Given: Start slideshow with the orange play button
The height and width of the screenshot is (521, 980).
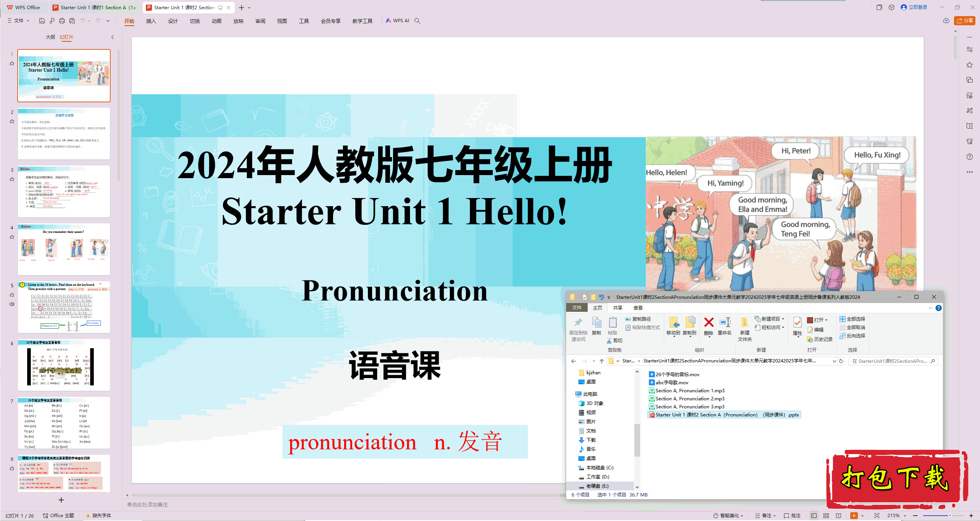Looking at the screenshot, I should pos(854,516).
